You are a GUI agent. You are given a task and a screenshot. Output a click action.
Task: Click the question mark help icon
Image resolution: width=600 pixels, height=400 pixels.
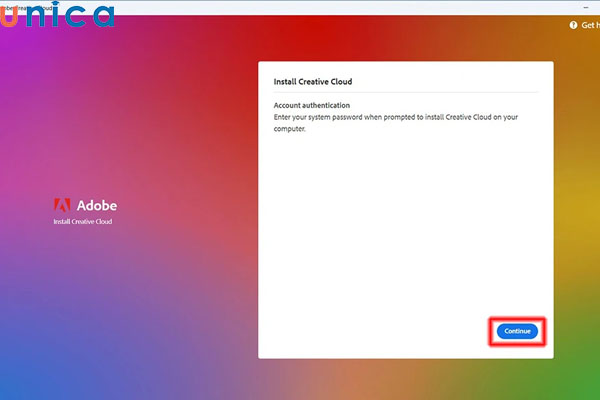[x=574, y=26]
